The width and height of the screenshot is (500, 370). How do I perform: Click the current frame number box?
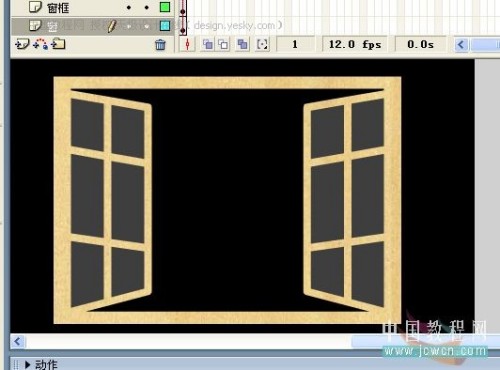pos(295,44)
